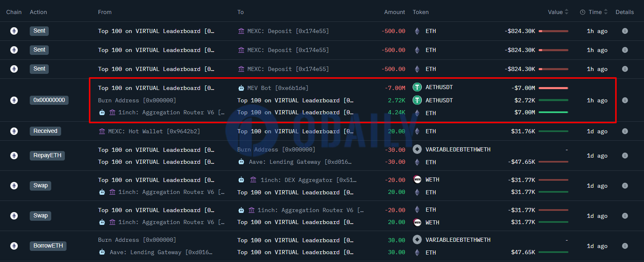Click the Token column header
644x262 pixels.
pyautogui.click(x=421, y=12)
